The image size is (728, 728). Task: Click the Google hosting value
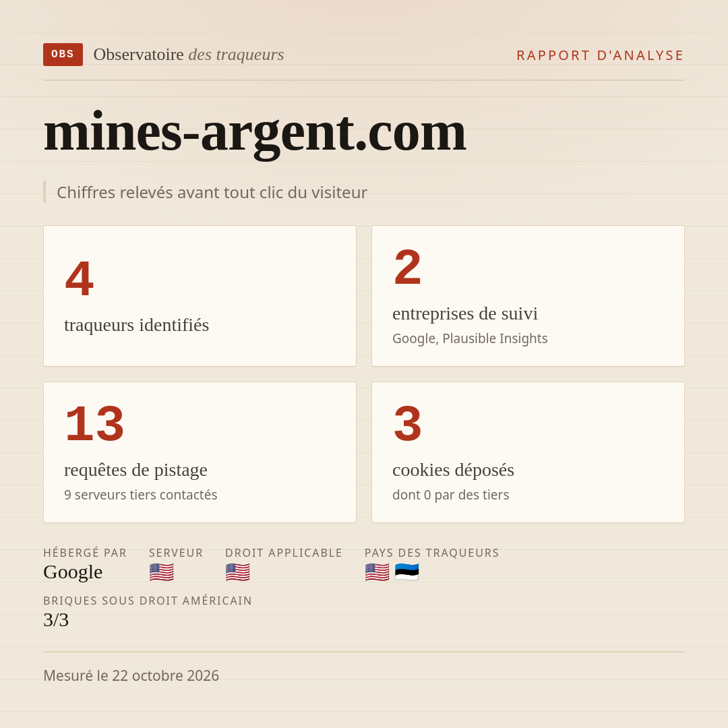(73, 572)
